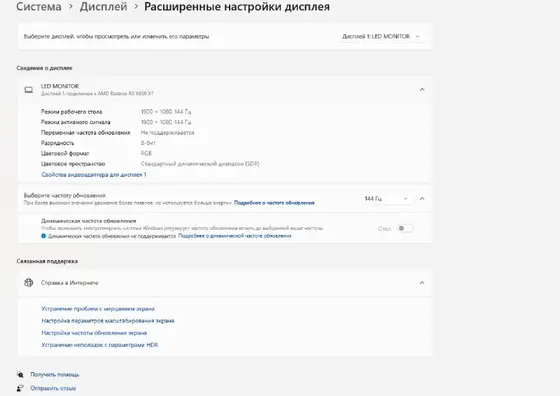The width and height of the screenshot is (560, 396).
Task: Open Подробнее о частоте обновления link
Action: point(274,203)
